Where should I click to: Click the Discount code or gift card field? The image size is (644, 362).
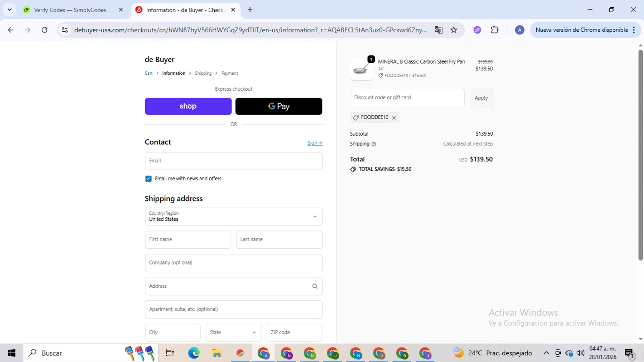coord(407,98)
